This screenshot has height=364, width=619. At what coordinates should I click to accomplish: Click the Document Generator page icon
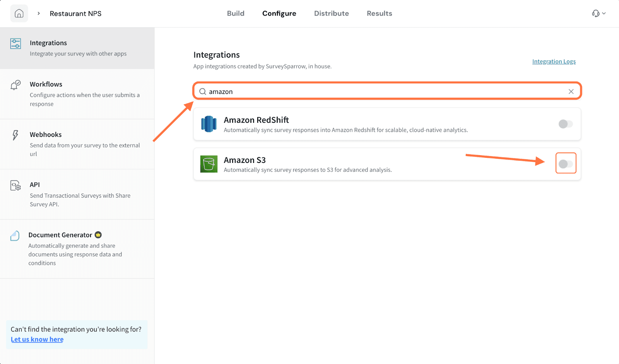[x=15, y=236]
